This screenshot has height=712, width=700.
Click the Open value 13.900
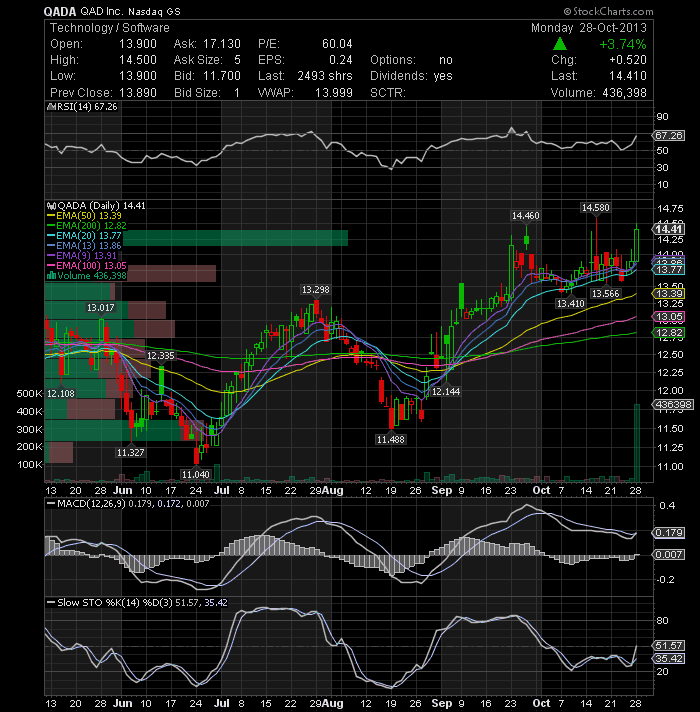pyautogui.click(x=138, y=44)
